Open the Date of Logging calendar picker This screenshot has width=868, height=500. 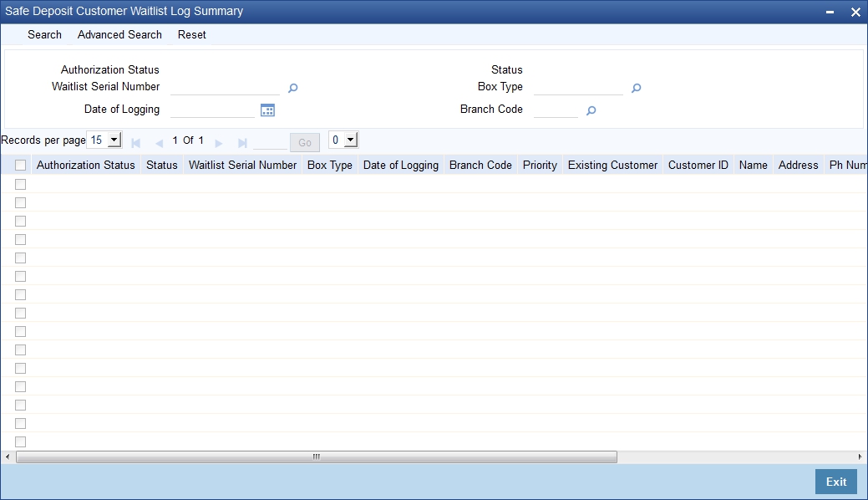tap(267, 110)
